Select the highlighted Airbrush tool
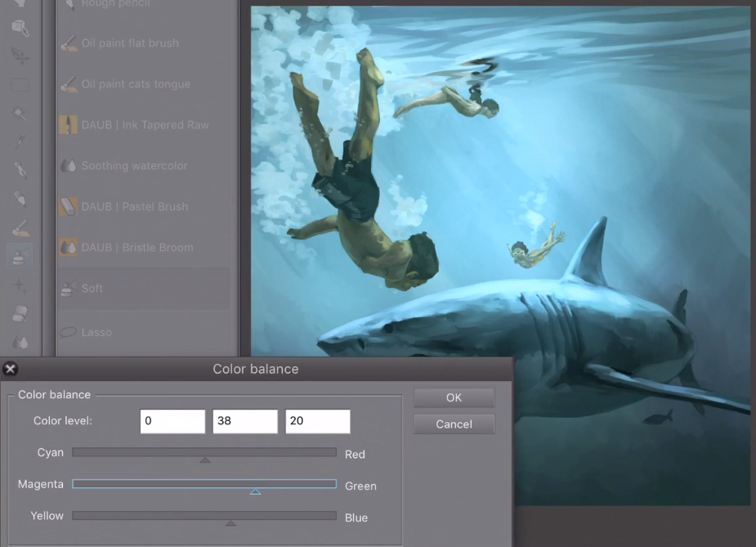The height and width of the screenshot is (547, 756). [x=20, y=256]
